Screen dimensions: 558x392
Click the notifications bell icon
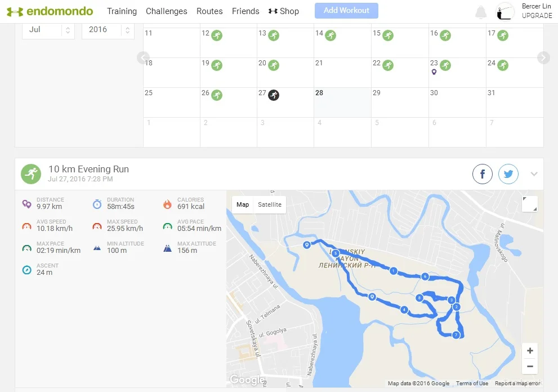tap(480, 12)
